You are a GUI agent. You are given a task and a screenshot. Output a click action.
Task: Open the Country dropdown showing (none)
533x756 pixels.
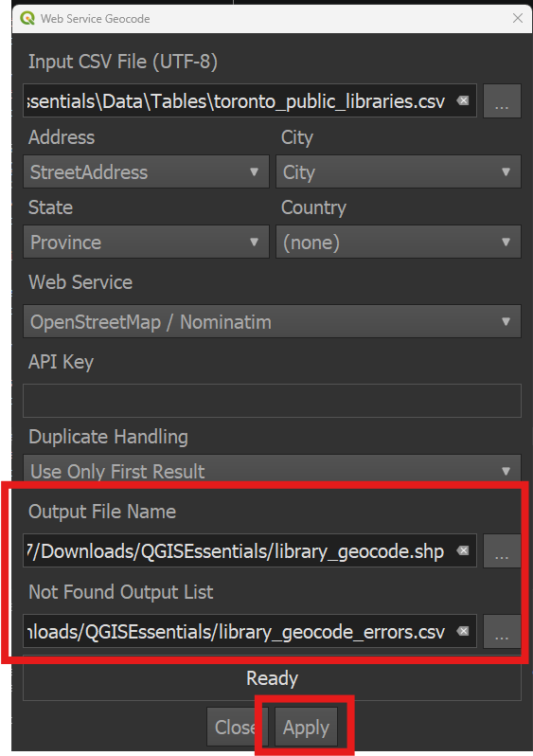398,242
